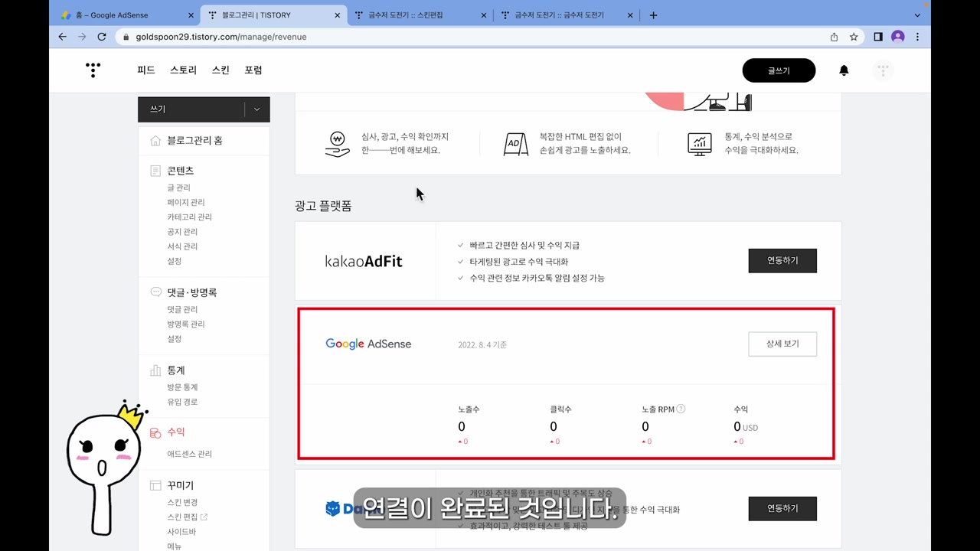This screenshot has width=980, height=551.
Task: Click the home icon beside 블로그관리 홈
Action: tap(155, 141)
